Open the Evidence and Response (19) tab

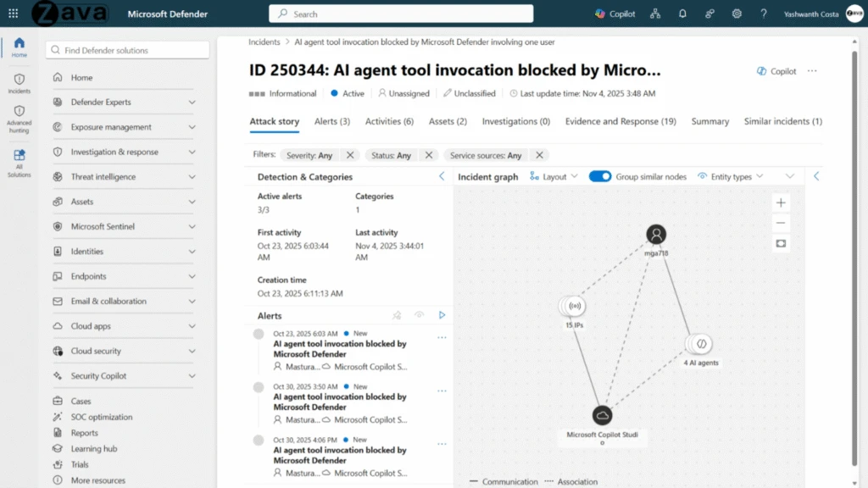tap(620, 121)
